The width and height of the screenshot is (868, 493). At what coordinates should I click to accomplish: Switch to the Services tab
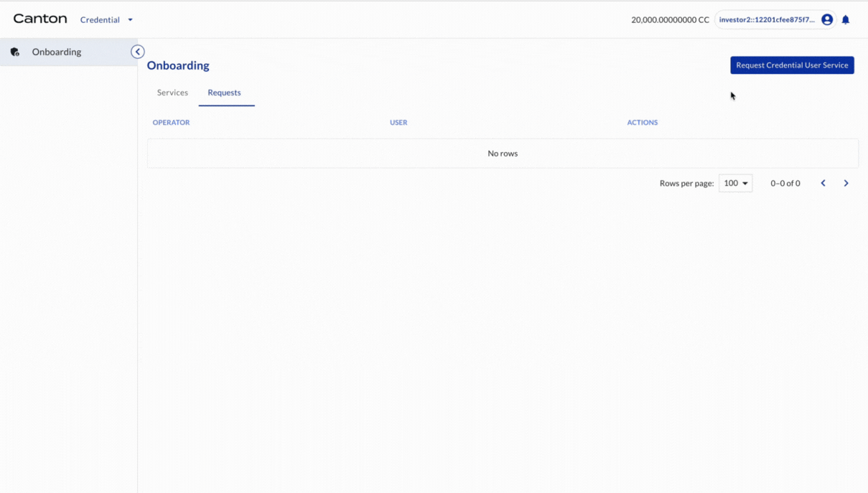(x=172, y=93)
